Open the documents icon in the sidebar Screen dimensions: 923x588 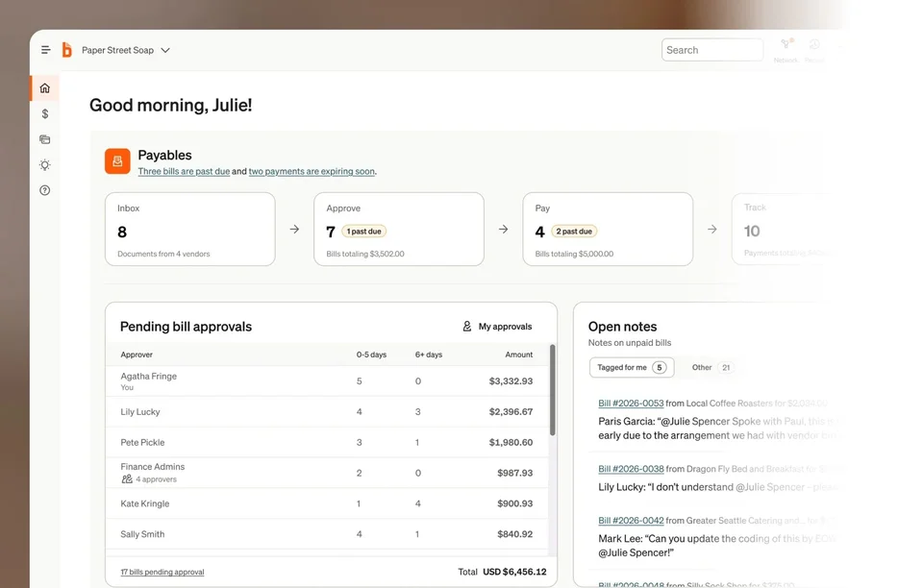click(x=45, y=139)
